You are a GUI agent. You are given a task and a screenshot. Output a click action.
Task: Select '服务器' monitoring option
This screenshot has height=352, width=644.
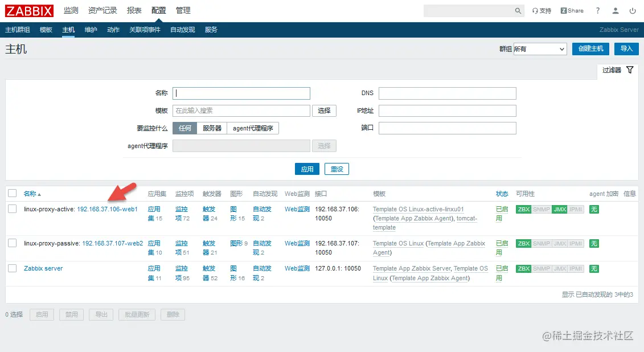point(212,128)
